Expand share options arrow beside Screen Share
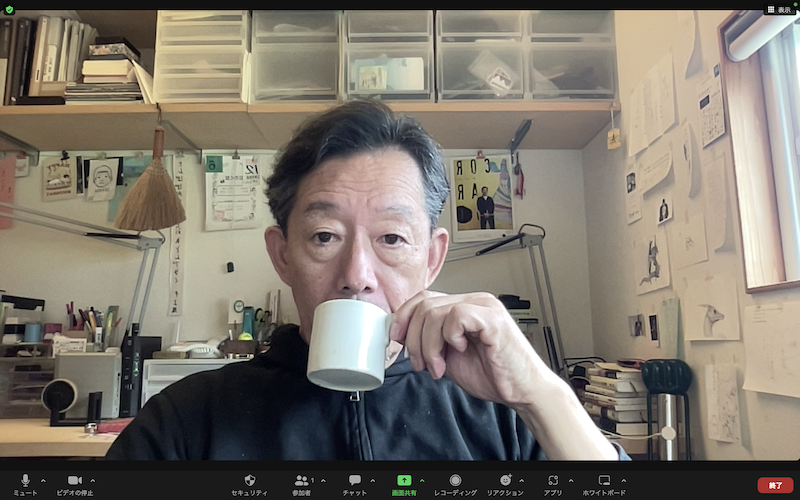 pos(422,480)
